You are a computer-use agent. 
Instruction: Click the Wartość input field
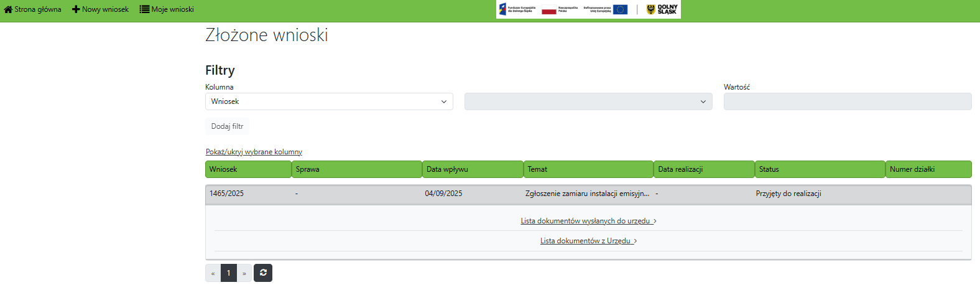tap(847, 101)
